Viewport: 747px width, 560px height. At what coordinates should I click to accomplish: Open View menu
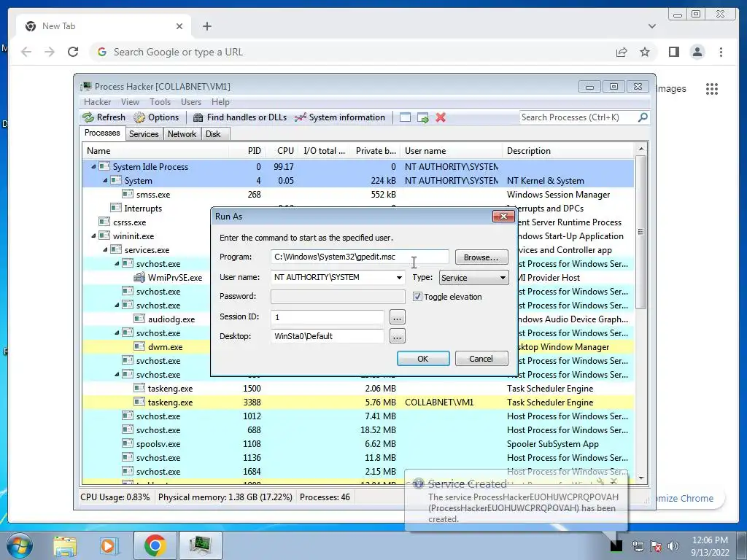(x=130, y=102)
